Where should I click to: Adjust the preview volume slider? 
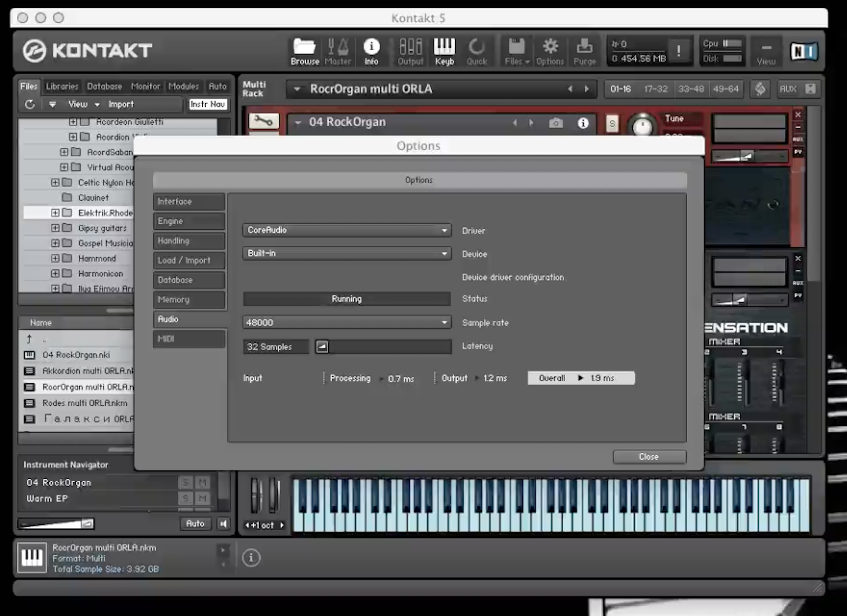56,524
